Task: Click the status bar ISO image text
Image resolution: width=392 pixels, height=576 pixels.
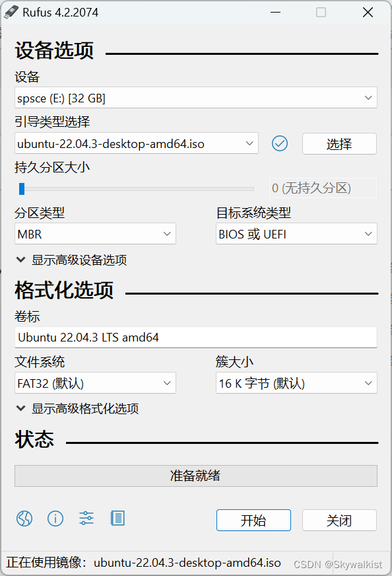Action: coord(143,562)
